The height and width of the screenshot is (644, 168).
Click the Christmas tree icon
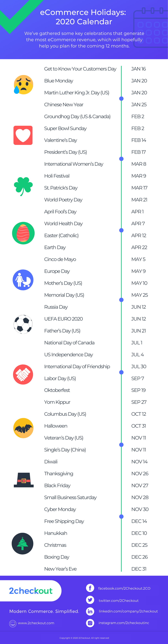click(x=23, y=544)
